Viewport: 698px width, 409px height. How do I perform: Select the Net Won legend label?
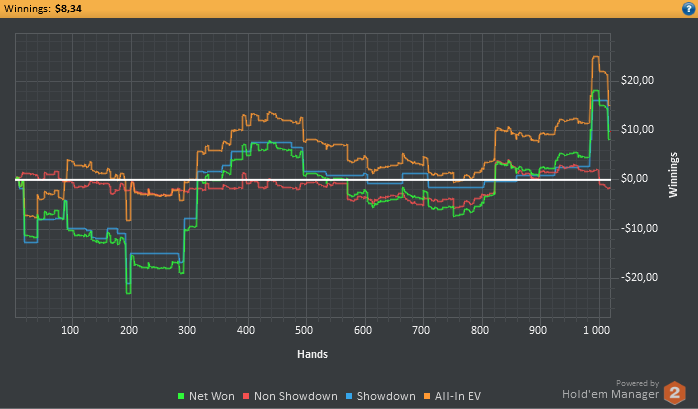pos(211,396)
